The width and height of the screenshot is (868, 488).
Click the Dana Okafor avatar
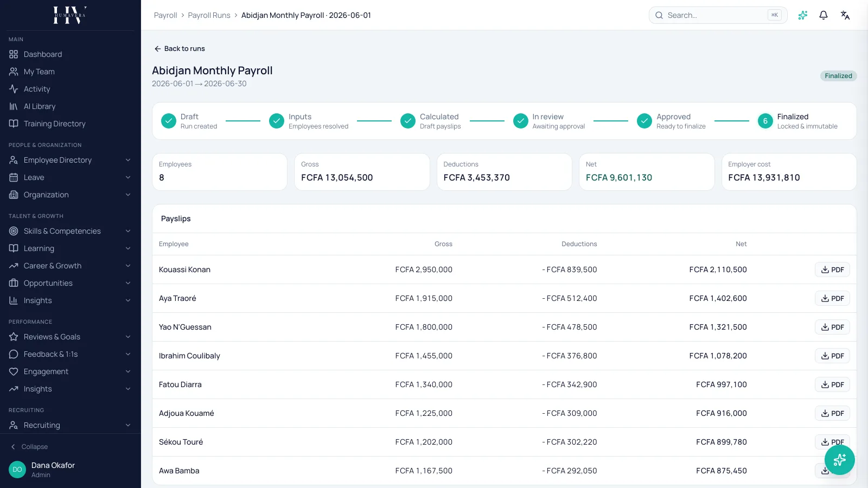pos(17,470)
